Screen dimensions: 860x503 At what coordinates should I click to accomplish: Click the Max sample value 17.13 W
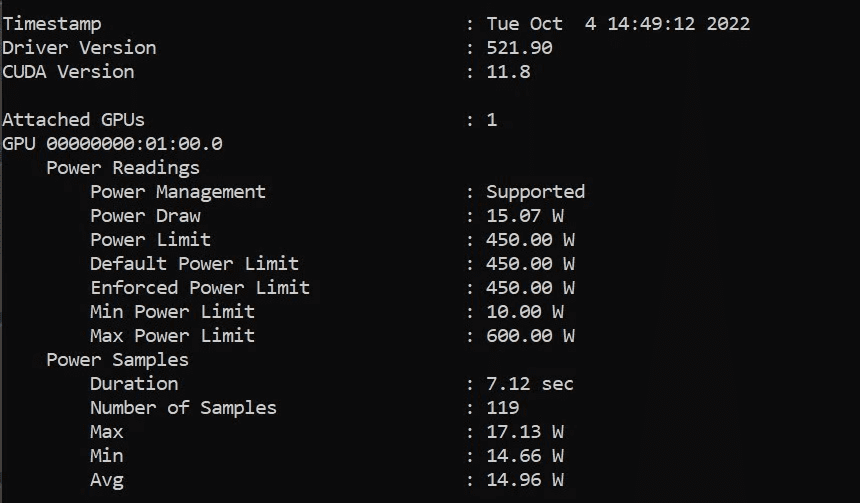coord(525,432)
